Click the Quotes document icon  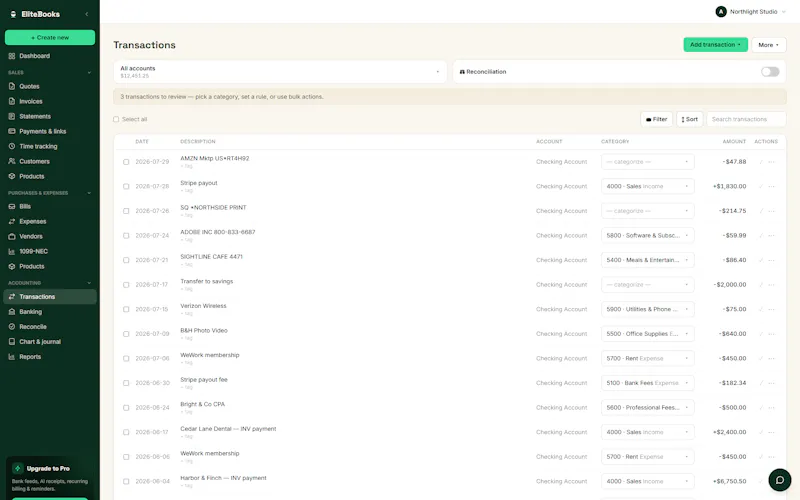12,86
